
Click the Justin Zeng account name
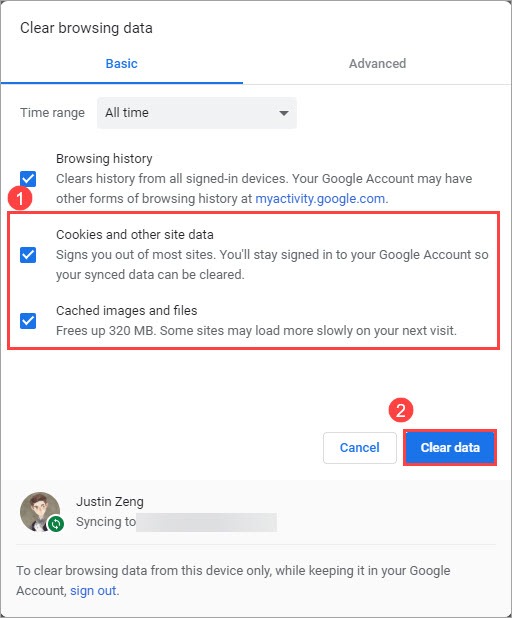[110, 502]
